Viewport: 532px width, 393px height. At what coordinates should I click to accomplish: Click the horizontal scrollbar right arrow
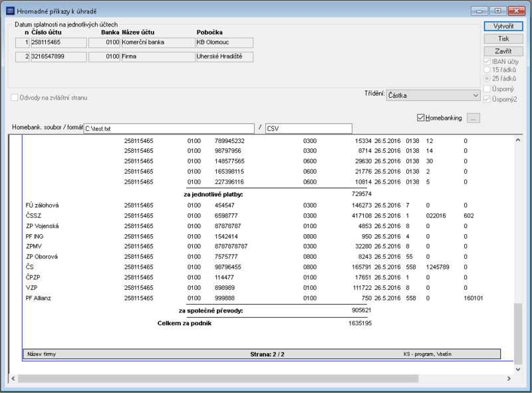(509, 378)
